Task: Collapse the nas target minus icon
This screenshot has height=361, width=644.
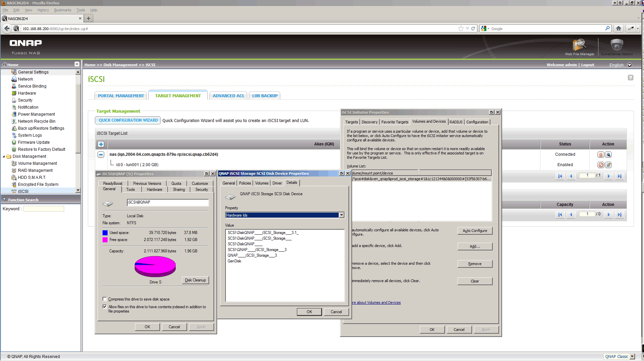Action: [101, 154]
